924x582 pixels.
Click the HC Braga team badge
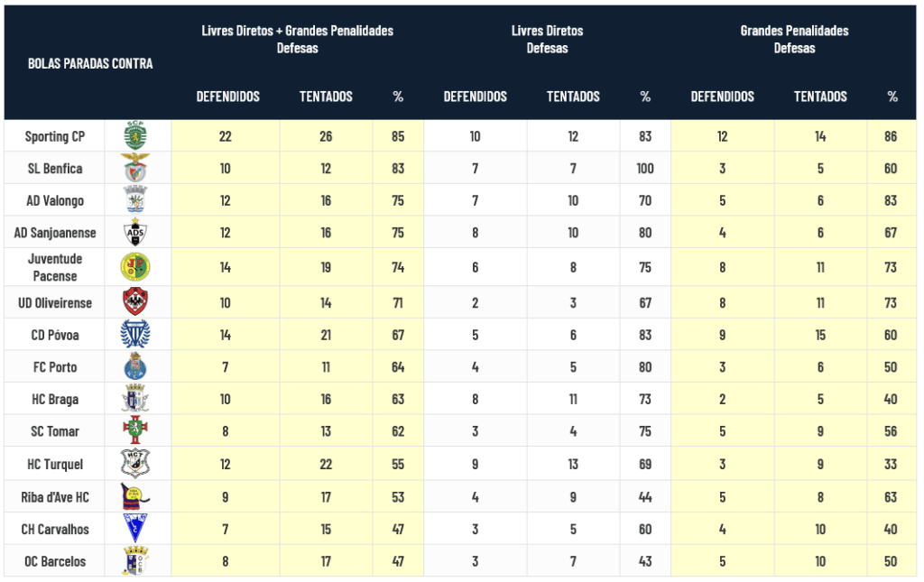pyautogui.click(x=135, y=399)
